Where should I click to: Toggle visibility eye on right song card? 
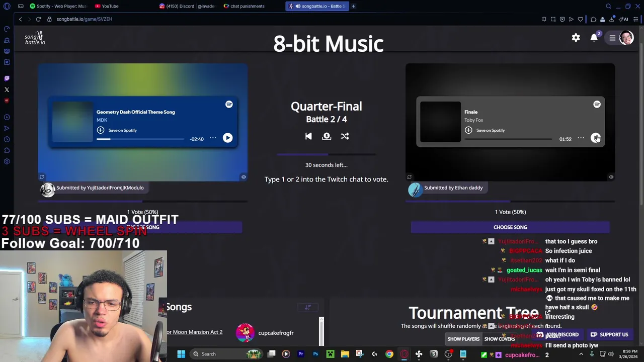pyautogui.click(x=611, y=177)
